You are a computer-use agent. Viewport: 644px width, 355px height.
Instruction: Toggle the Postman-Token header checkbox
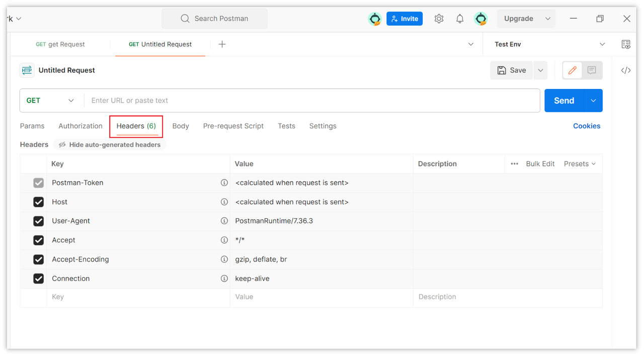tap(38, 183)
